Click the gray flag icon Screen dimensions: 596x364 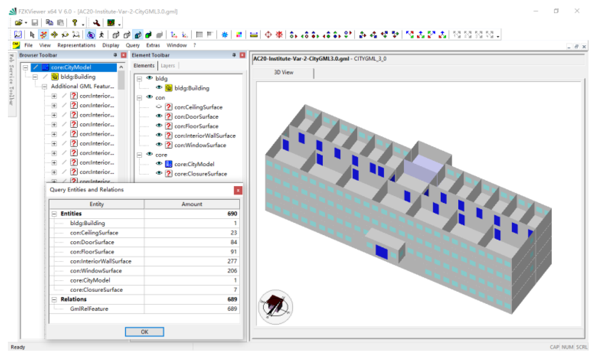(x=210, y=34)
